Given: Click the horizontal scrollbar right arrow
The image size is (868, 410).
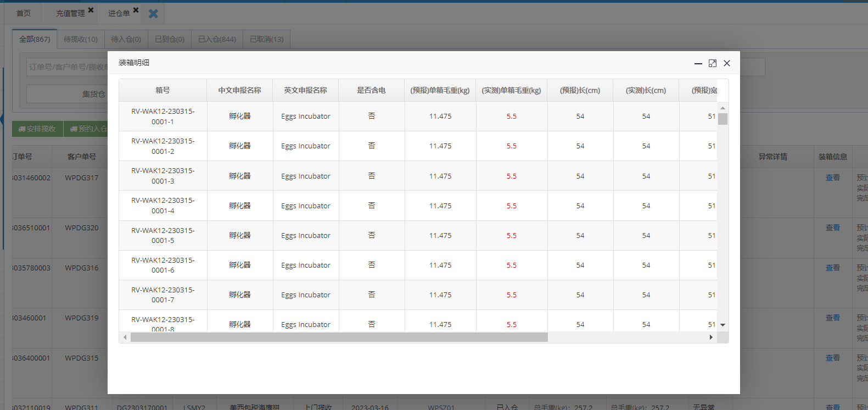Looking at the screenshot, I should point(711,337).
